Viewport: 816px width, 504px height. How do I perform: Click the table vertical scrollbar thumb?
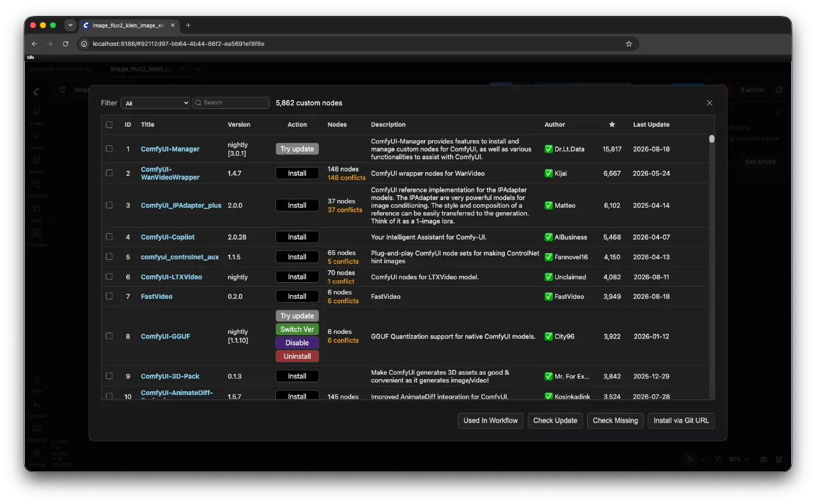coord(711,138)
